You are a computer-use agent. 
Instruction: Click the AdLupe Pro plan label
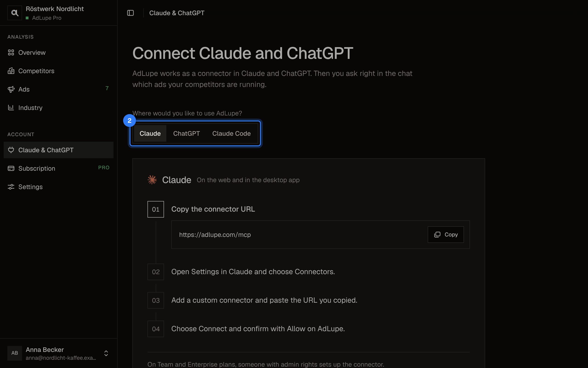[47, 18]
